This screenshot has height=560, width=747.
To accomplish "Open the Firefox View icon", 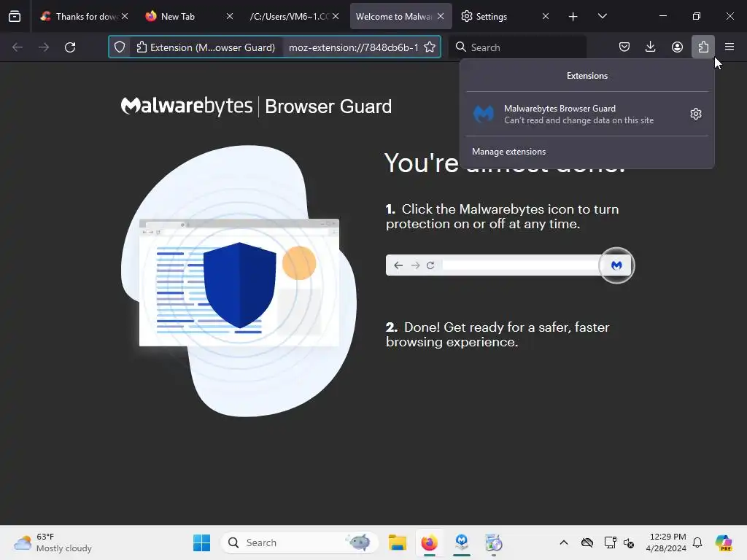I will point(15,16).
